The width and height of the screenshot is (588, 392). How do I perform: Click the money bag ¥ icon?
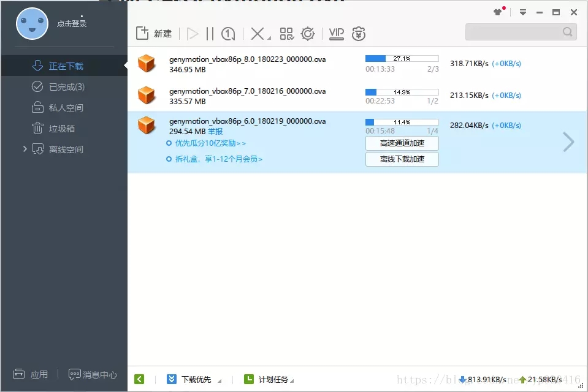(359, 34)
